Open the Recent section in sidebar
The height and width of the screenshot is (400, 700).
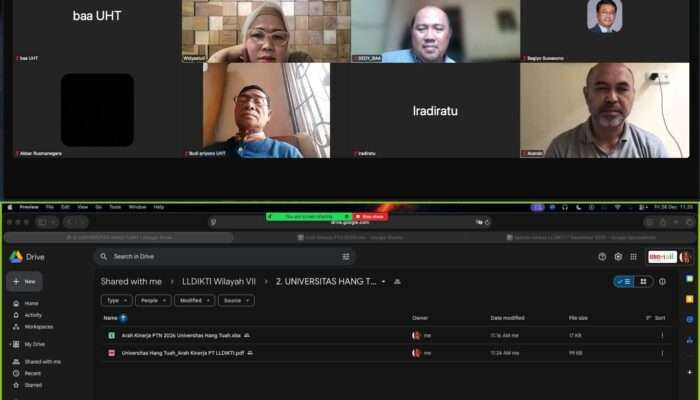click(33, 373)
